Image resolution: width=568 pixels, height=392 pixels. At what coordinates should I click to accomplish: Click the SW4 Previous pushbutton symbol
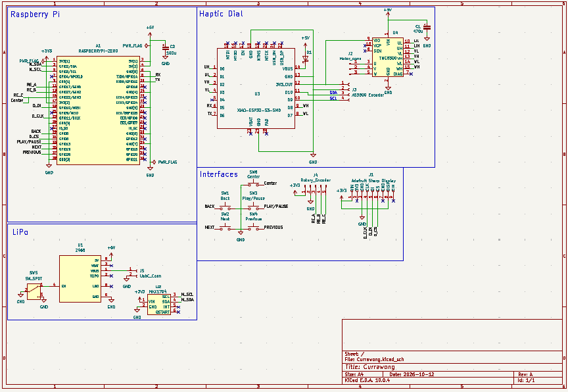[254, 229]
